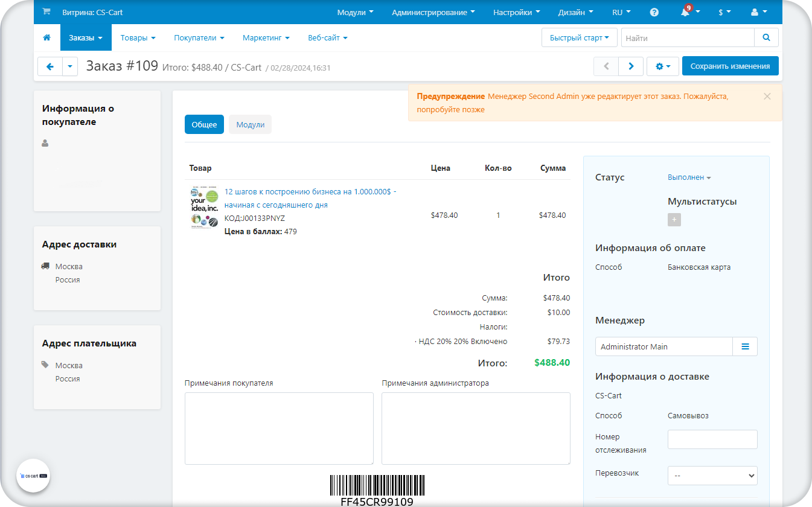Click the Примечания покупателя textarea

pos(279,429)
